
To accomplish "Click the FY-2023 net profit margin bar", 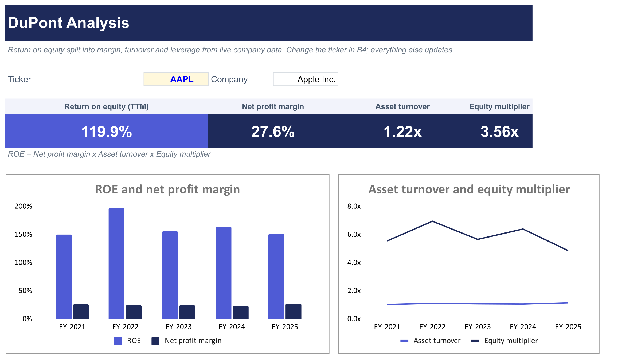I will coord(187,312).
